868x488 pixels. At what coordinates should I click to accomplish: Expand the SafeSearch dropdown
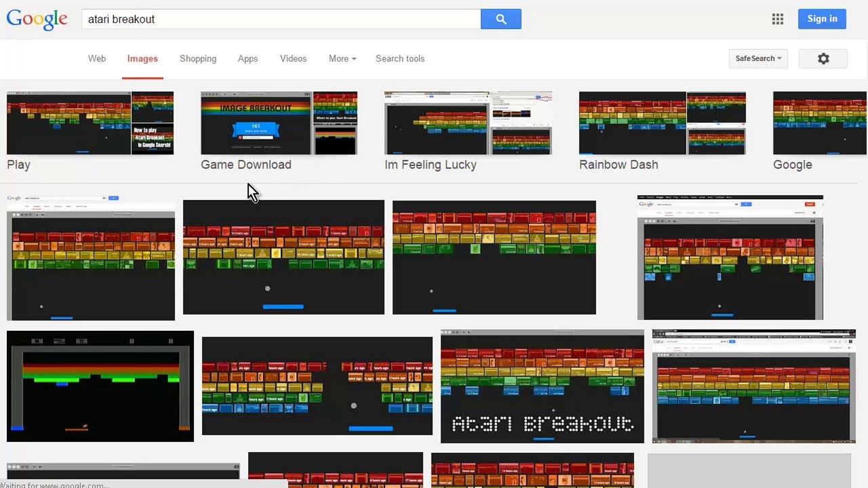(758, 59)
